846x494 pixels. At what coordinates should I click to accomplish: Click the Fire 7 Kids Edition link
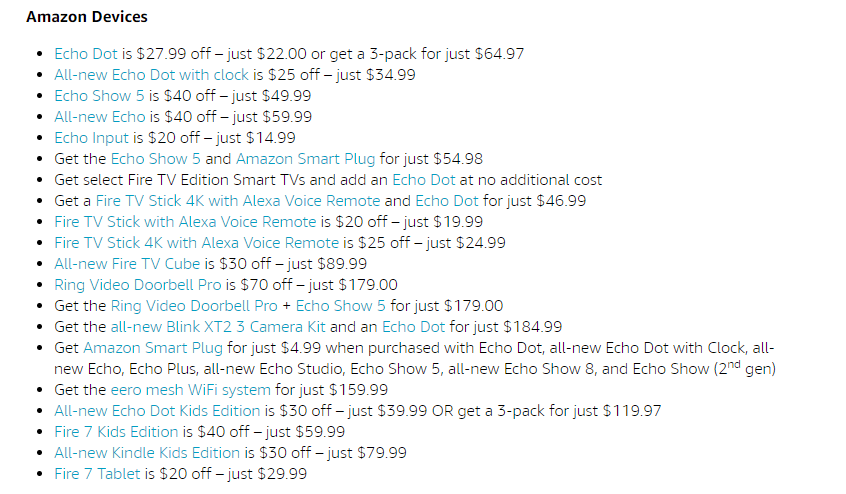[x=116, y=433]
